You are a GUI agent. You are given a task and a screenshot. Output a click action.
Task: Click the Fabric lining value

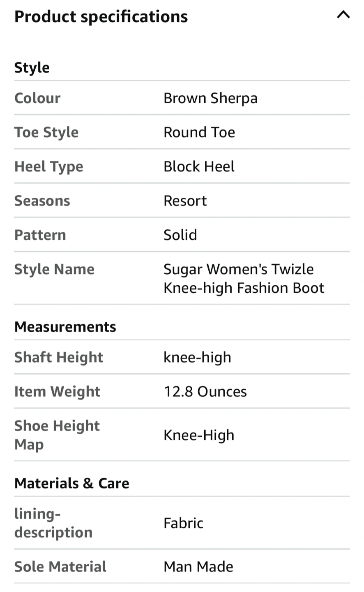(183, 523)
